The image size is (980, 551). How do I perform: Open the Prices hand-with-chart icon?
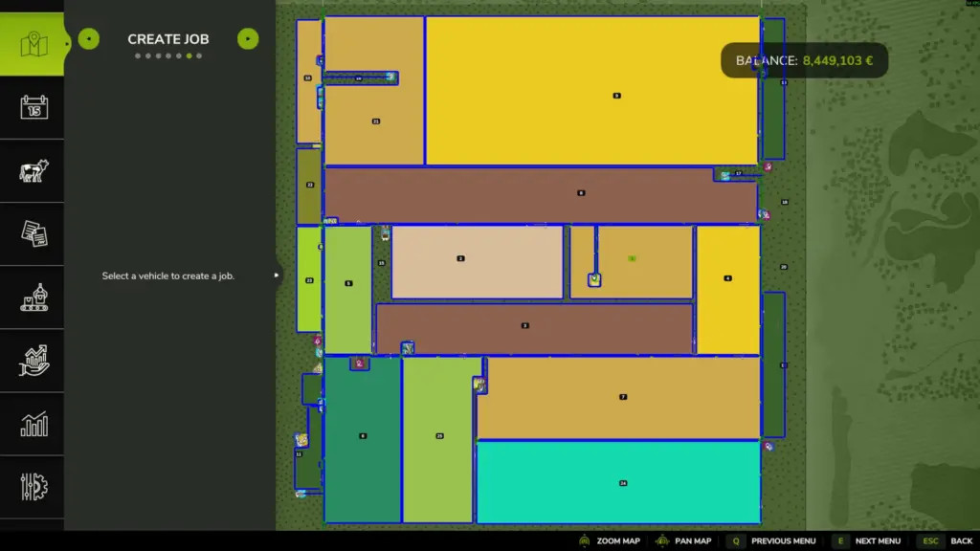[33, 361]
